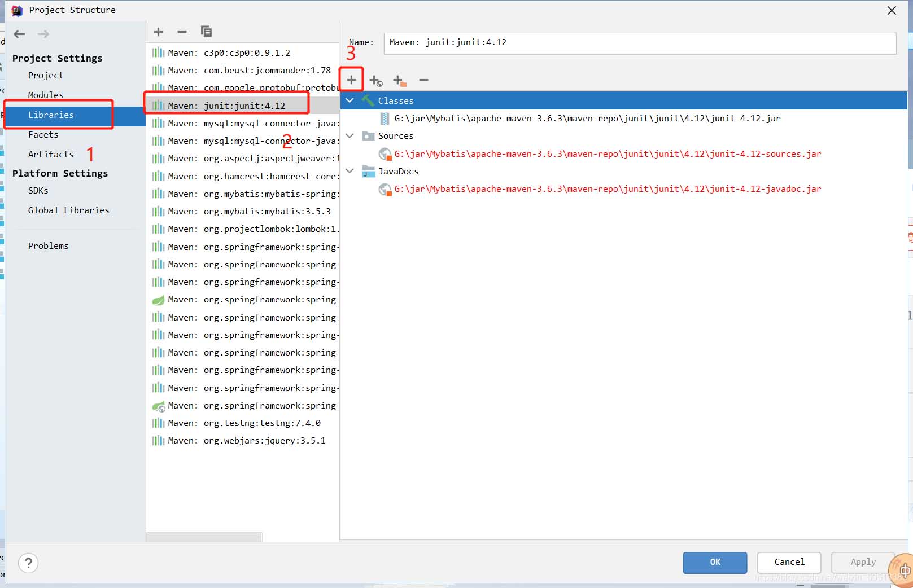Screen dimensions: 913x588
Task: Click the junit-4.12-javadoc.jar missing file icon
Action: [x=385, y=190]
